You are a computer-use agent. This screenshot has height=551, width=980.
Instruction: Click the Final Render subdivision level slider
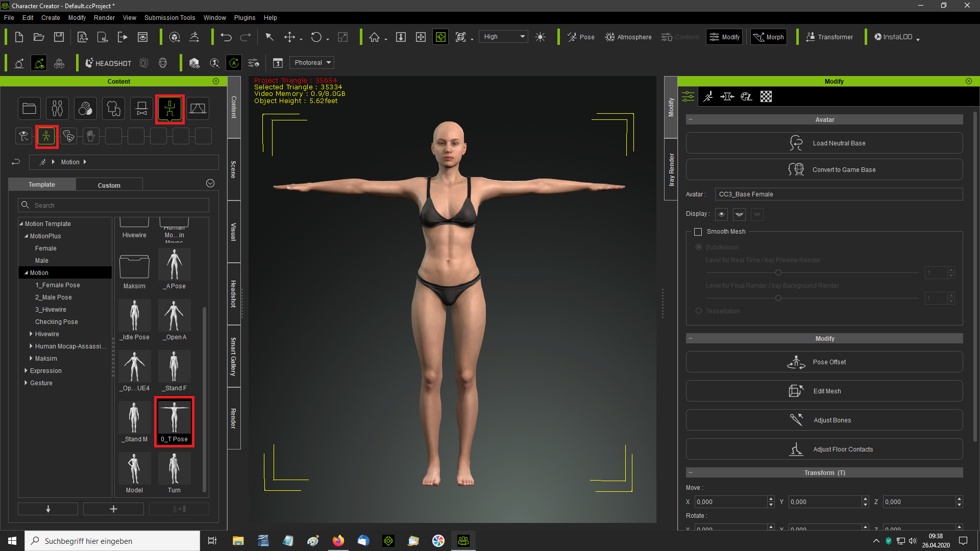coord(813,298)
